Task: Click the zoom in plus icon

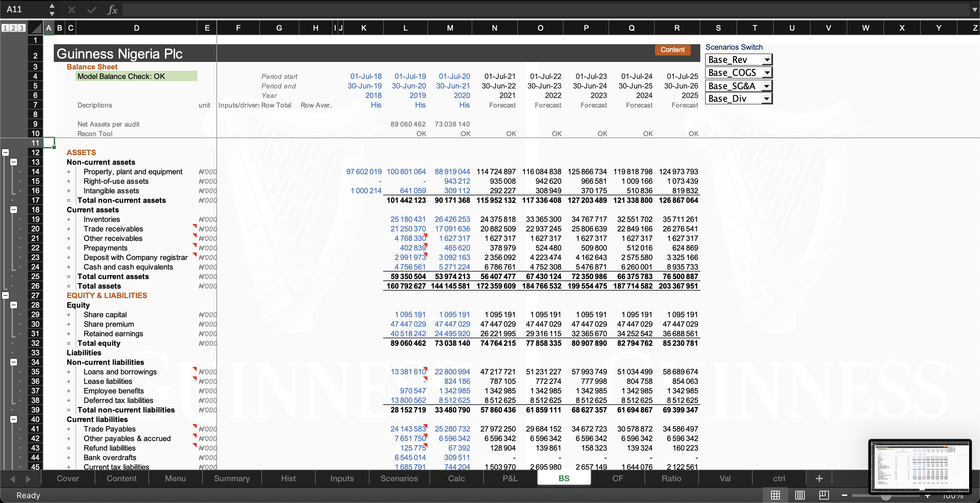Action: pos(928,496)
